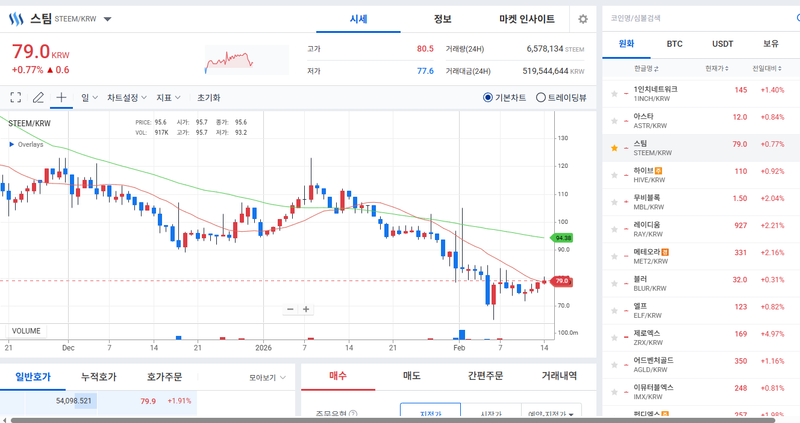The image size is (800, 423).
Task: Select 트레이딩뷰 radio button
Action: coord(541,98)
